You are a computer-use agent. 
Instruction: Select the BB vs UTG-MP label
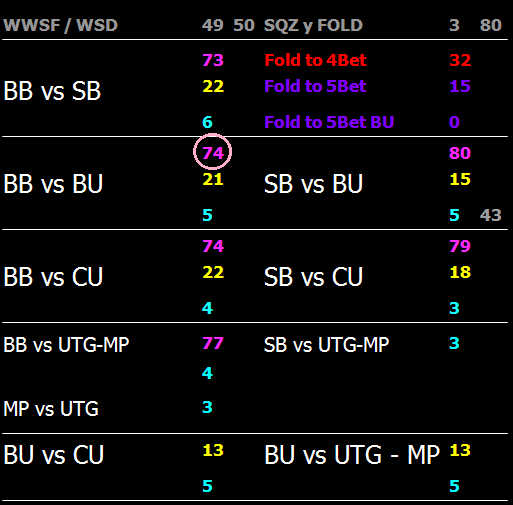[66, 345]
